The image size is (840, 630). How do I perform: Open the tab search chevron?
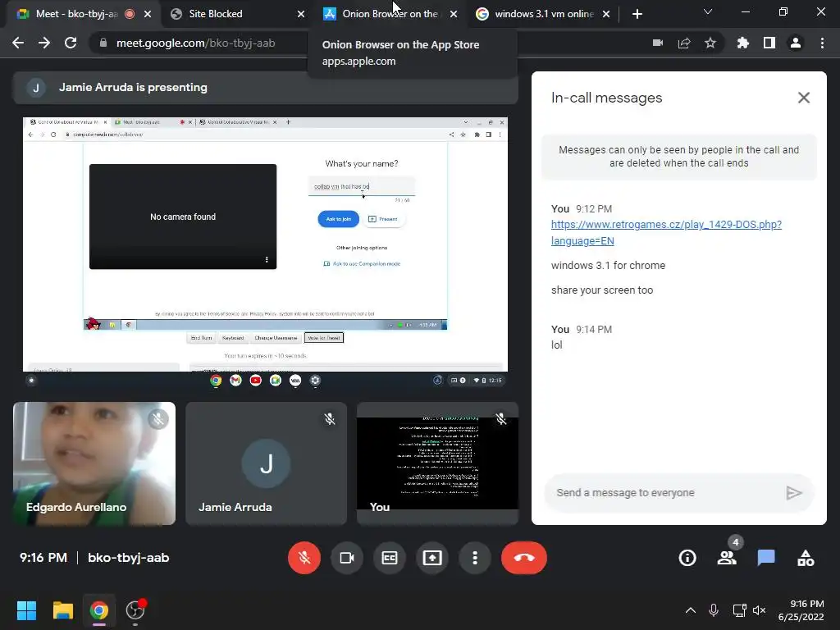click(x=708, y=11)
